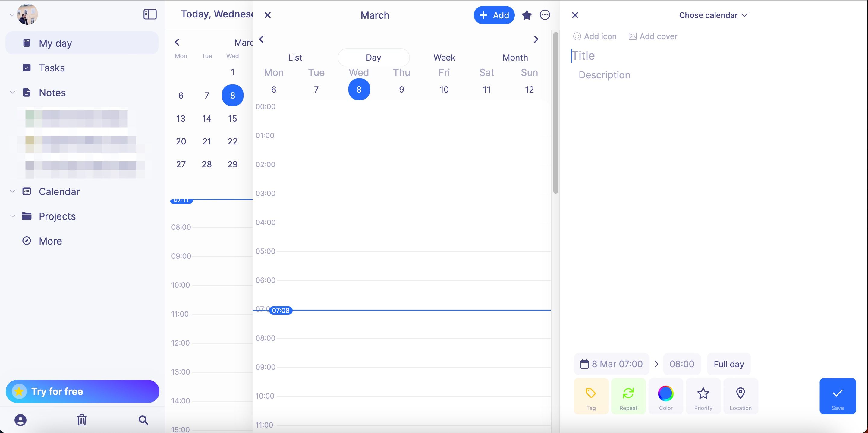This screenshot has height=433, width=868.
Task: Toggle the Full day option
Action: (728, 364)
